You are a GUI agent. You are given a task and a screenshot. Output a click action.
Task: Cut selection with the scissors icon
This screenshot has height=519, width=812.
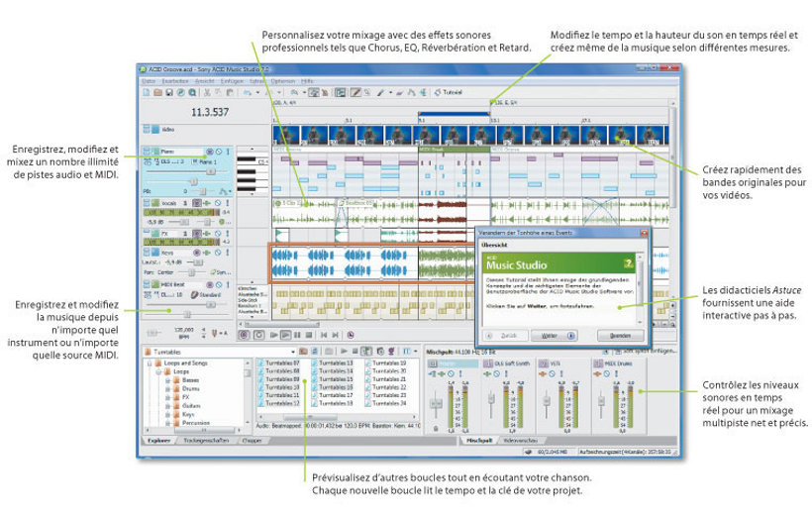(x=207, y=92)
